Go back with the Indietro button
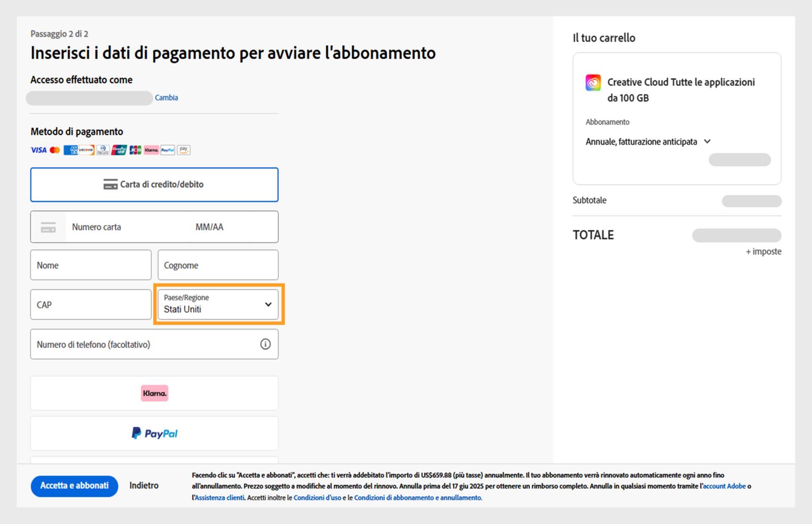This screenshot has width=812, height=524. point(144,486)
